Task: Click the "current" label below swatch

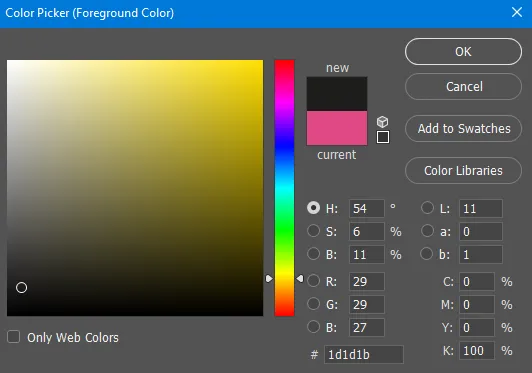Action: point(337,155)
